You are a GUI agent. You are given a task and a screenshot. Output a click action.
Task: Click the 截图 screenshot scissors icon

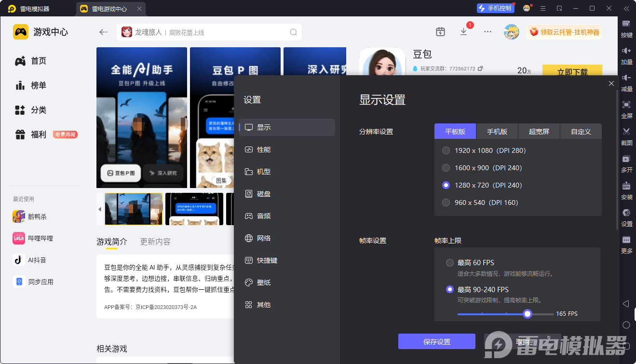pos(626,132)
